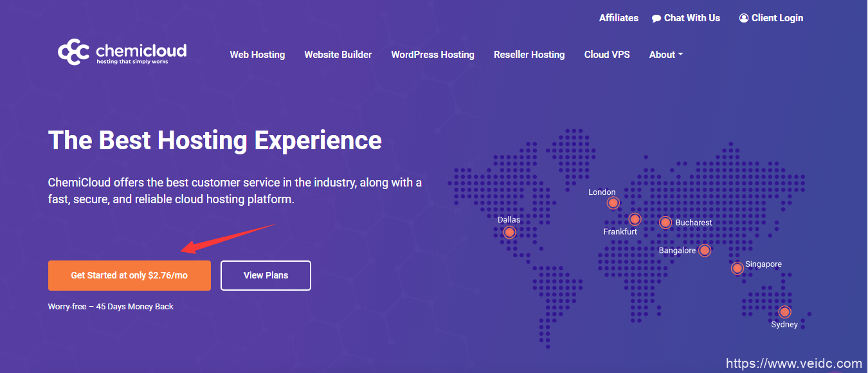The image size is (868, 373).
Task: Expand the About dropdown menu
Action: point(665,55)
